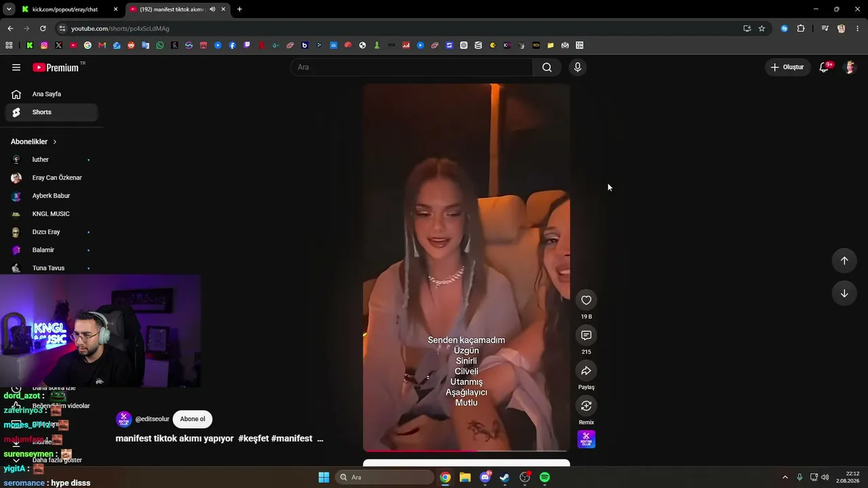Reload the current page

coord(43,28)
